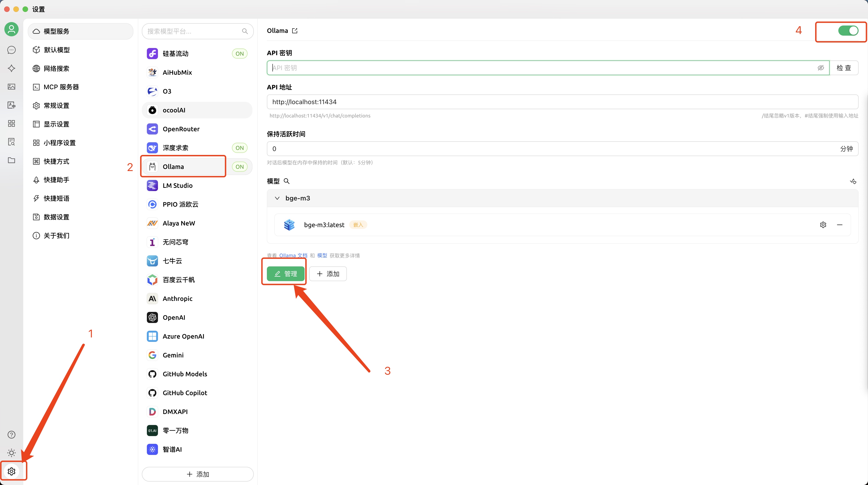The image size is (868, 485).
Task: Collapse the bge-m3 model group
Action: 277,198
